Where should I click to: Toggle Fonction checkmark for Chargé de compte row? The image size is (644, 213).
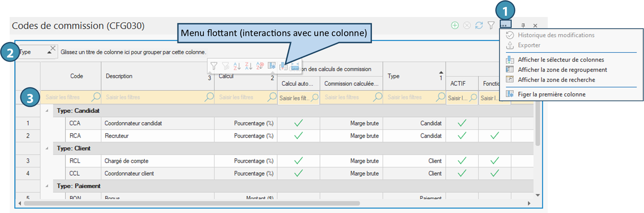coord(495,161)
